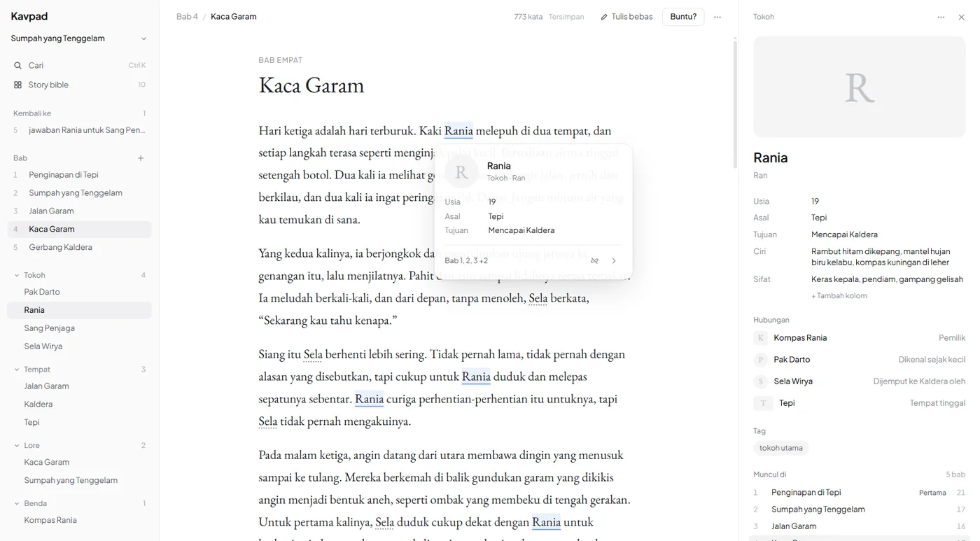The height and width of the screenshot is (541, 980).
Task: Click the editor vertical scrollbar
Action: pos(734,105)
